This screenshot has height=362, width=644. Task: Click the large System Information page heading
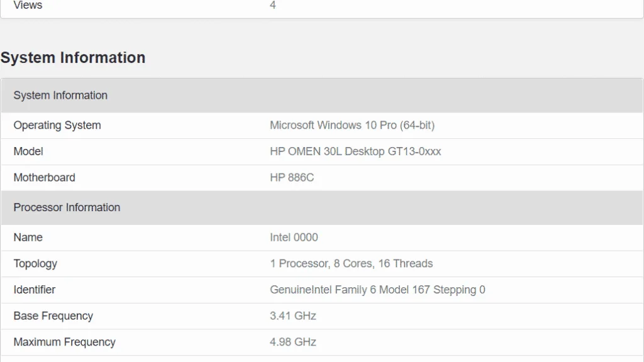click(73, 58)
